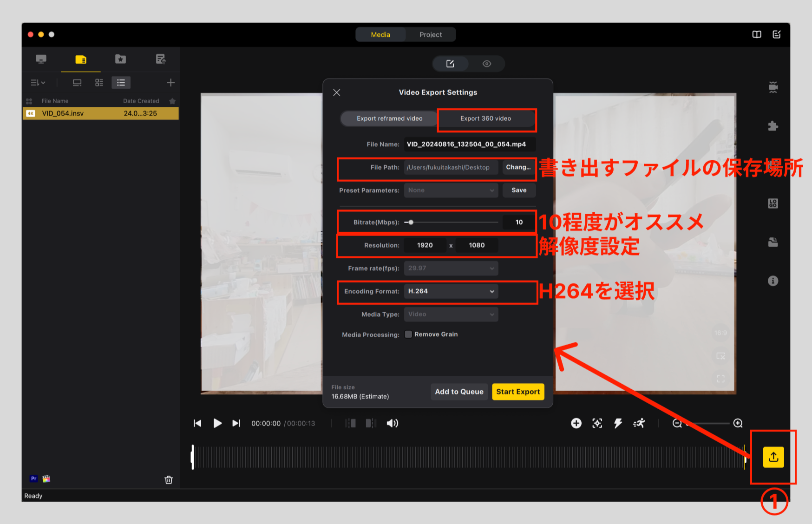812x524 pixels.
Task: Click the Add to Queue button
Action: point(459,392)
